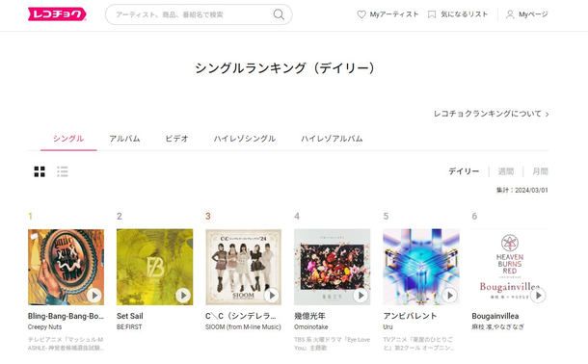Switch to grid view layout

40,171
